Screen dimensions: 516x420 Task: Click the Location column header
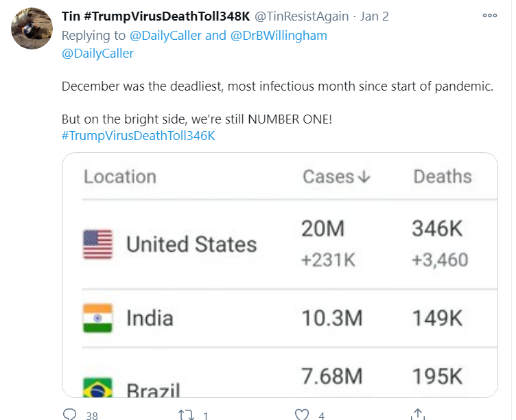(x=120, y=177)
